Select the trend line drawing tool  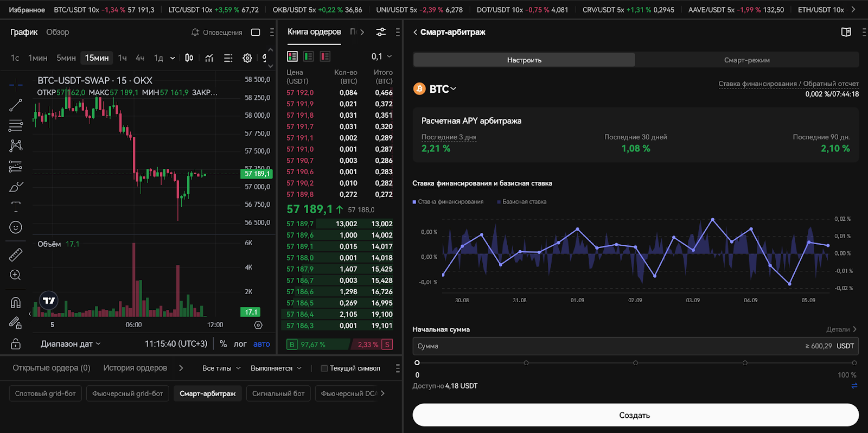(16, 105)
